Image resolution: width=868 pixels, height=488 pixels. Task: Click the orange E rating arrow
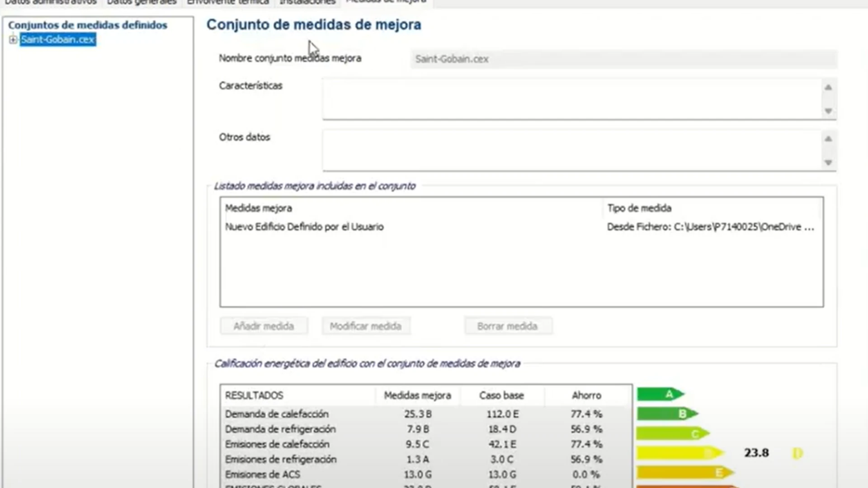pos(685,473)
